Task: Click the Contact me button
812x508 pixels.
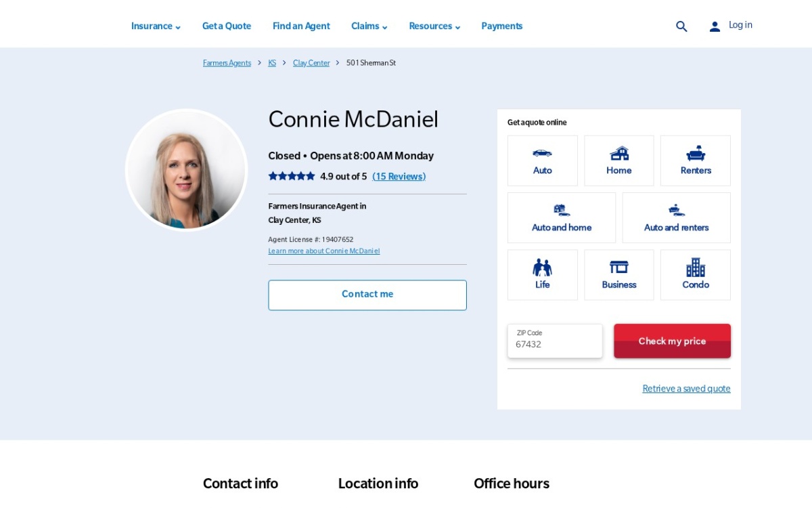Action: tap(367, 295)
